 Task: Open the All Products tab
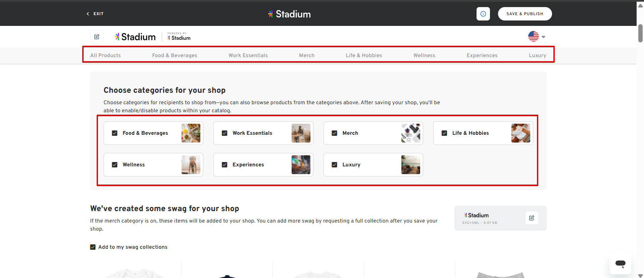[105, 55]
